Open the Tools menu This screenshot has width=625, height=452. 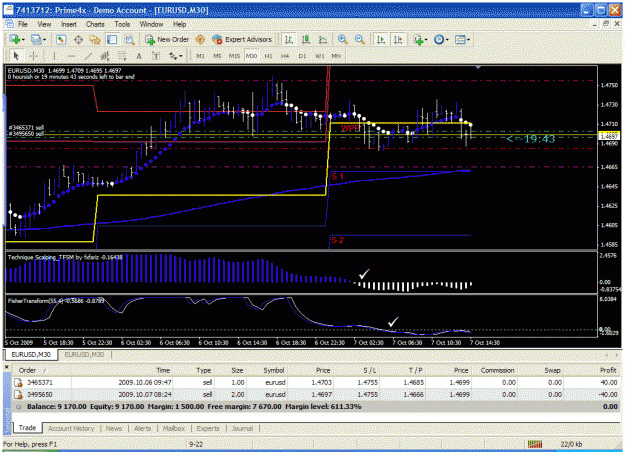click(x=122, y=24)
